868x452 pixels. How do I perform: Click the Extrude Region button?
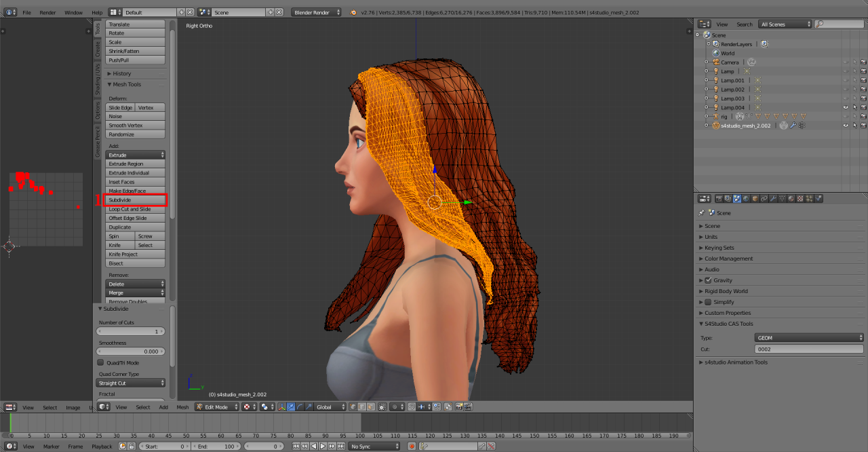(136, 164)
